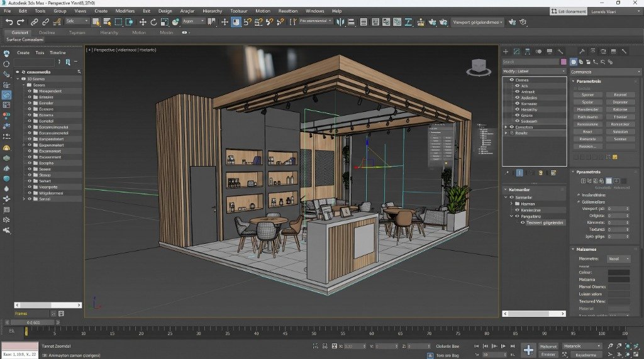This screenshot has width=644, height=359.
Task: Click the teal sphere icon in left sidebar
Action: (x=6, y=179)
